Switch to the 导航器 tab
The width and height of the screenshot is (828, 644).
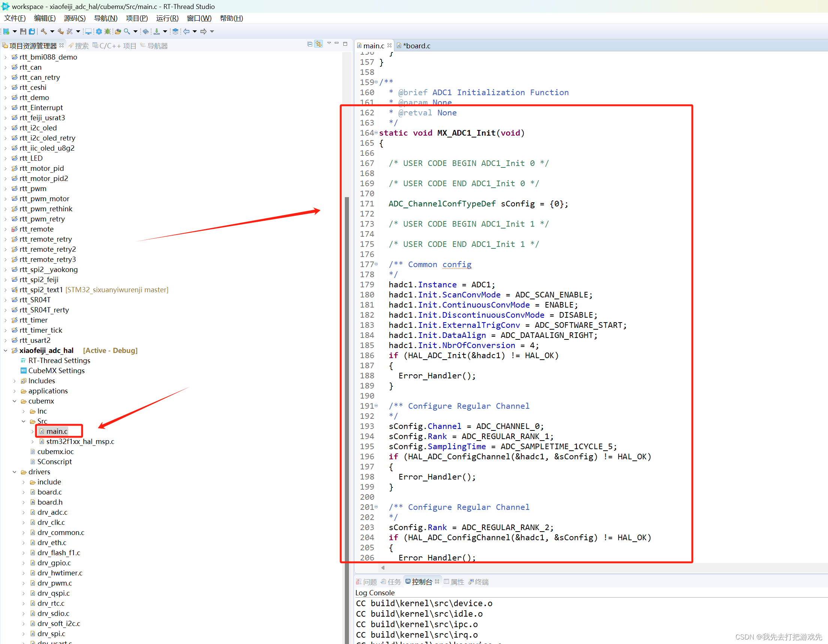coord(154,46)
